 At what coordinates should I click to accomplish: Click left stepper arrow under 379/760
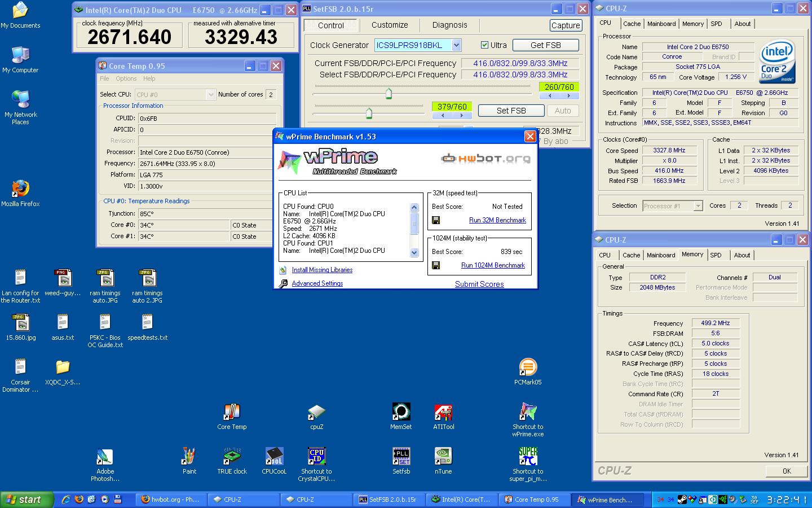[442, 115]
